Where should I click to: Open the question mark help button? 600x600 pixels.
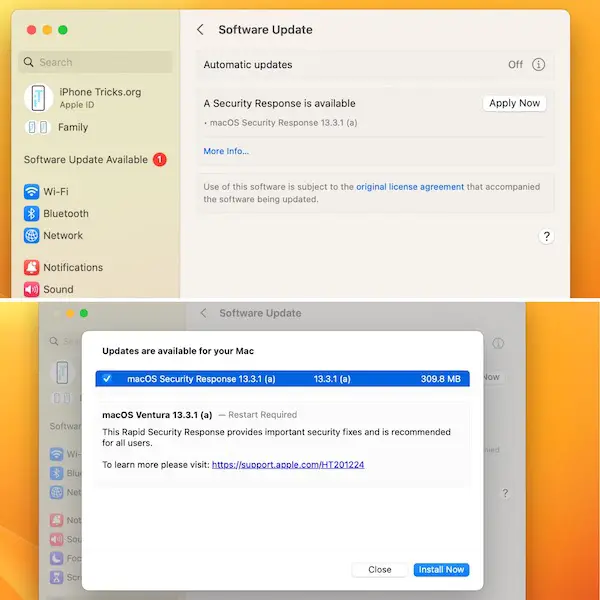(546, 237)
